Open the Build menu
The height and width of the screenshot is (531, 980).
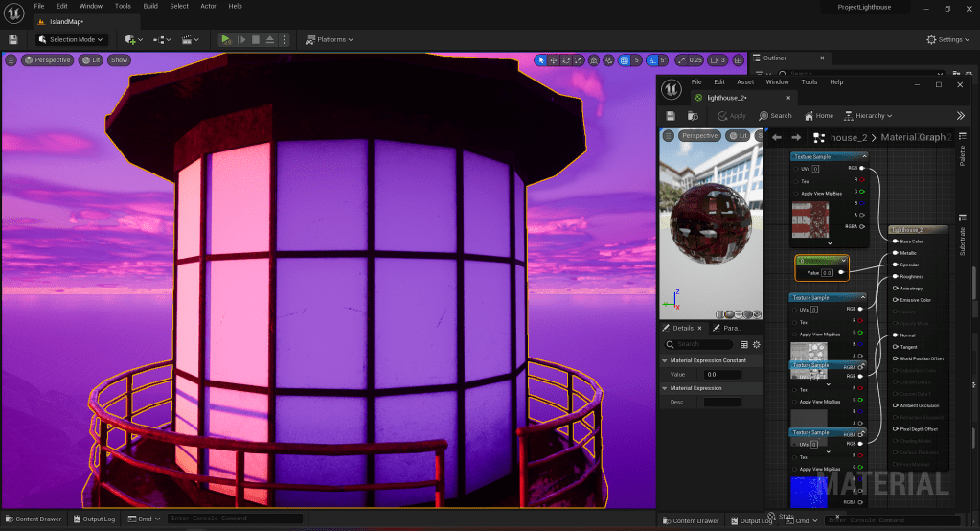click(x=150, y=6)
